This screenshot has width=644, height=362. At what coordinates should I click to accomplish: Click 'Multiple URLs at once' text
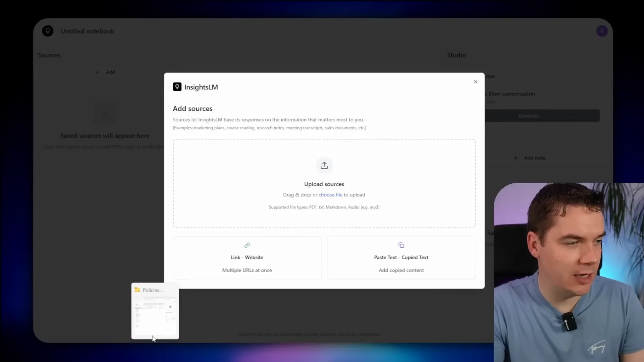click(x=247, y=270)
